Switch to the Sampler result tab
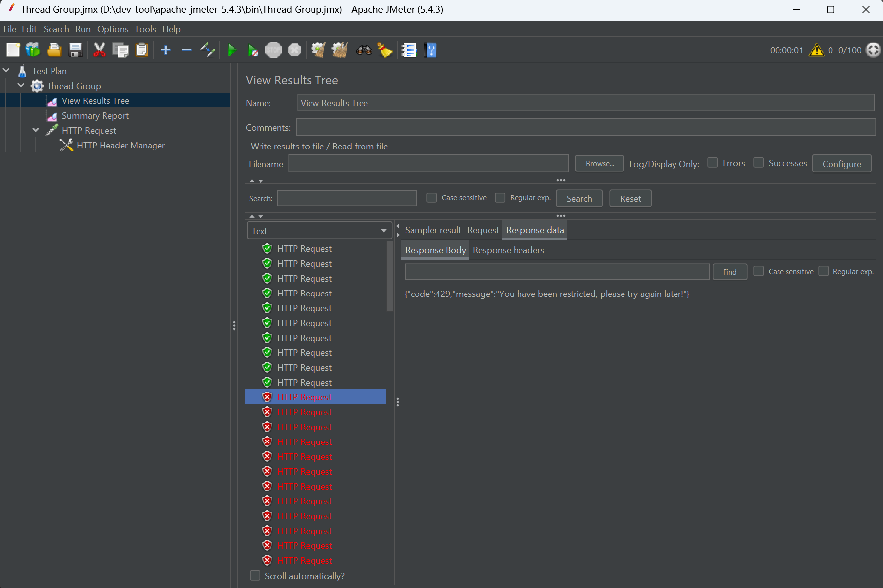The image size is (883, 588). (432, 230)
